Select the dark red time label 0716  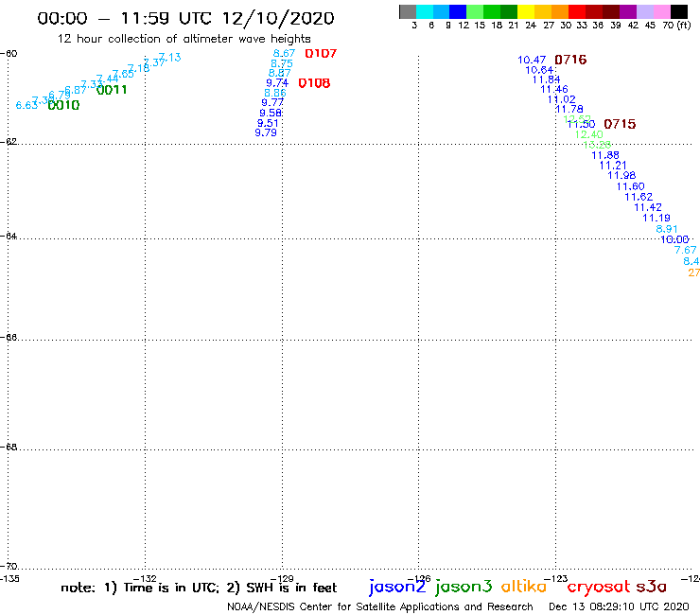(x=570, y=60)
